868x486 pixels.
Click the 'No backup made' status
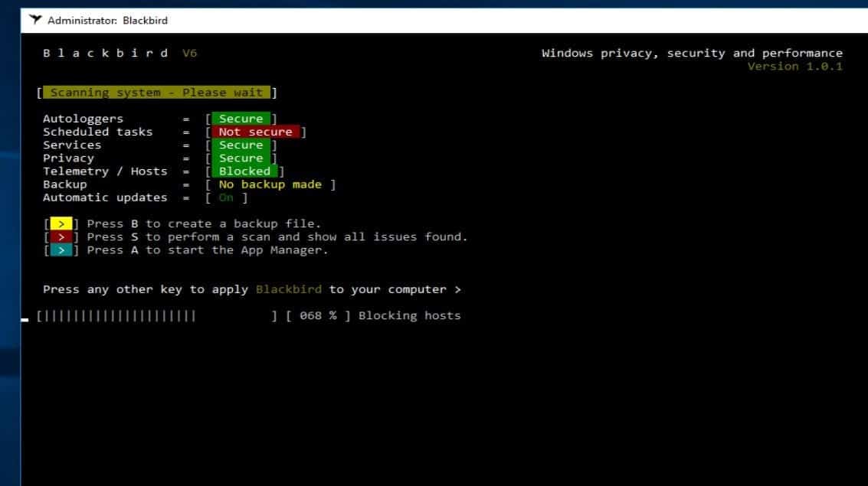pos(270,184)
